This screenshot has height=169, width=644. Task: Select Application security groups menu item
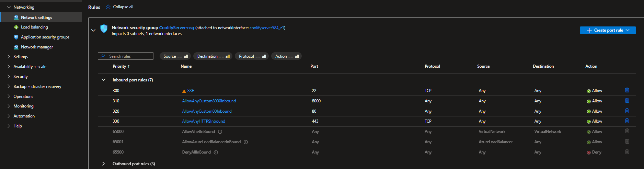[45, 37]
